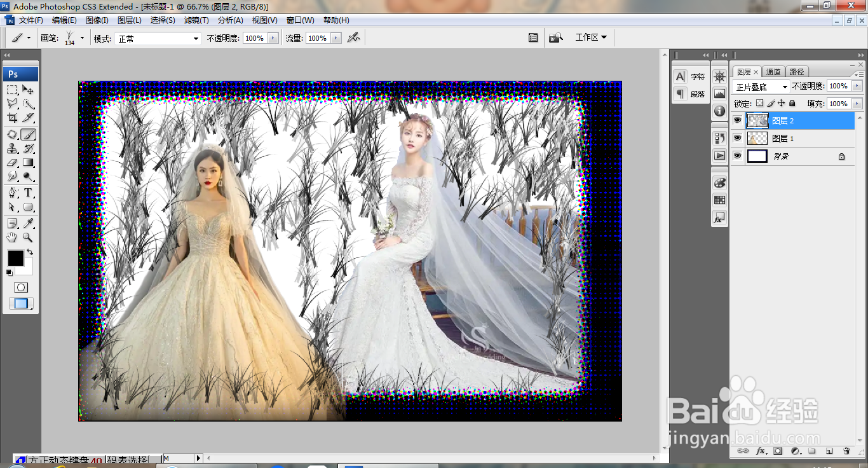Select the Smudge tool
The image size is (868, 468).
(12, 176)
